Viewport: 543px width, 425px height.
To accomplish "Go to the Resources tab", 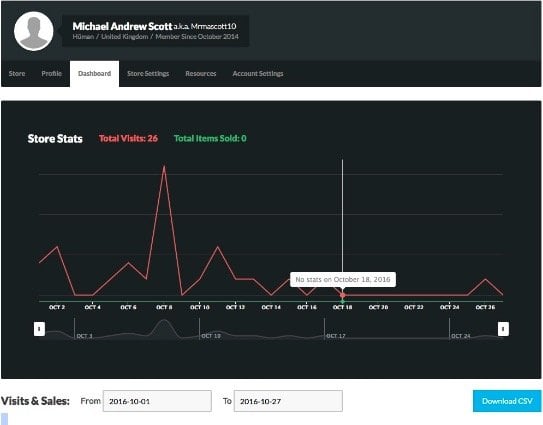I will (201, 73).
